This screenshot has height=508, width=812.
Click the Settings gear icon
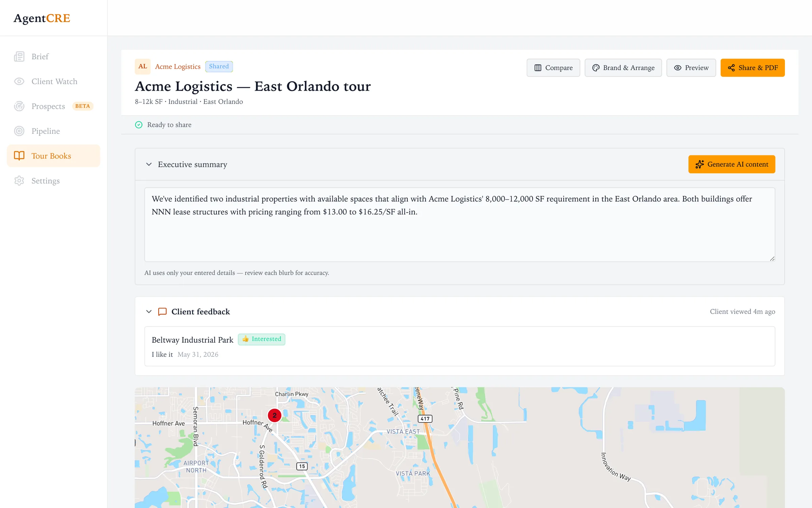(19, 181)
